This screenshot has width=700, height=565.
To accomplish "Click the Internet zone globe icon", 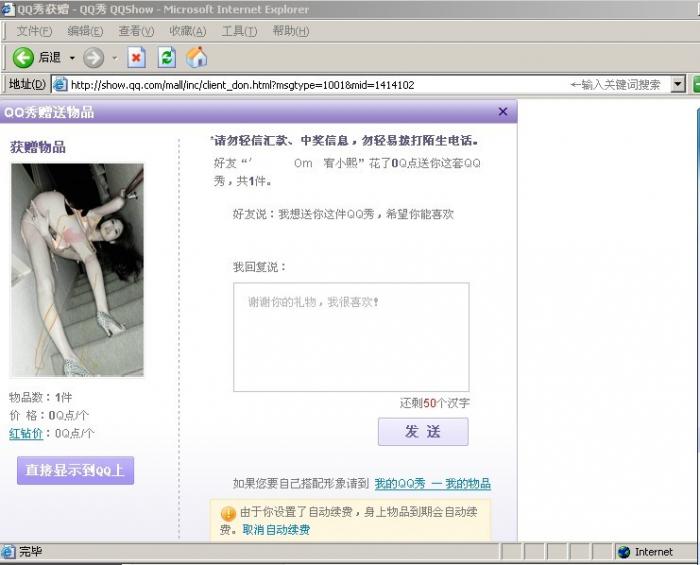I will click(x=624, y=552).
